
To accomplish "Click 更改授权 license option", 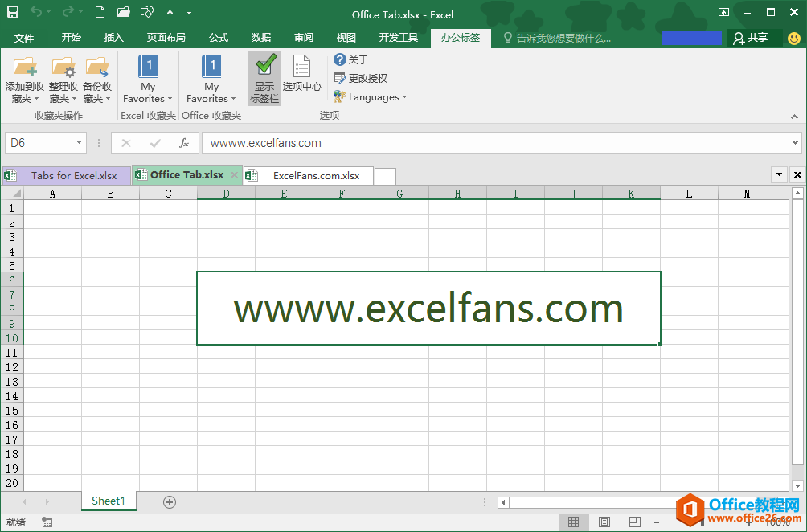I will tap(361, 78).
